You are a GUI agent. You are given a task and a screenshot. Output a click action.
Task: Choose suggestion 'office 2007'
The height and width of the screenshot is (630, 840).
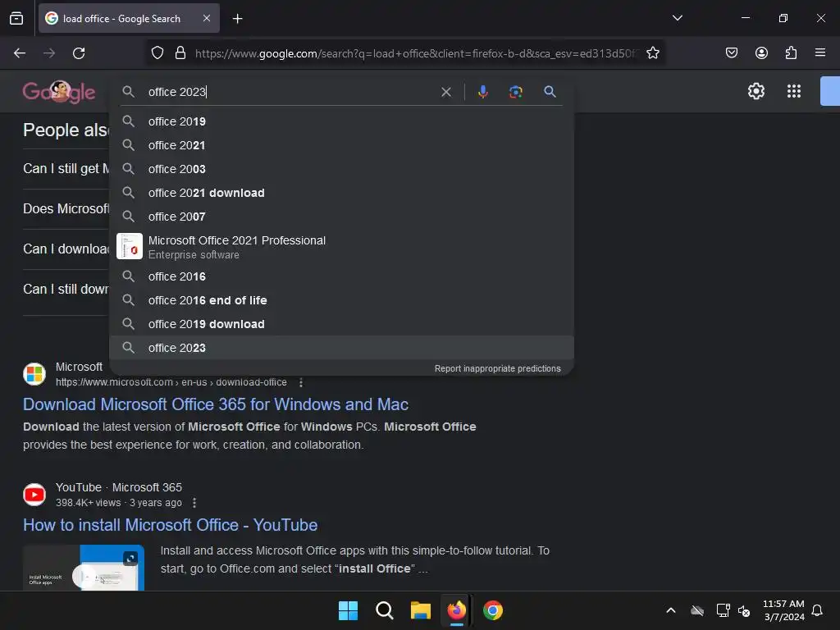(x=342, y=217)
